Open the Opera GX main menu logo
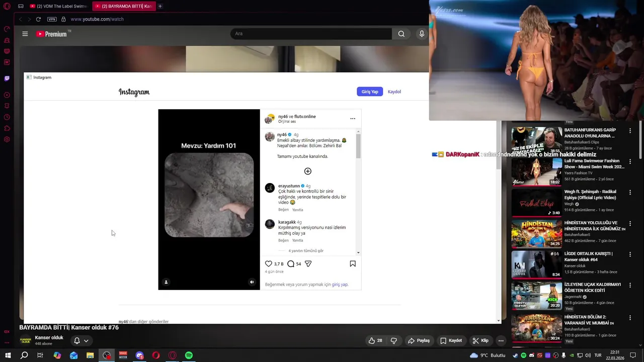Image resolution: width=644 pixels, height=362 pixels. pos(7,6)
